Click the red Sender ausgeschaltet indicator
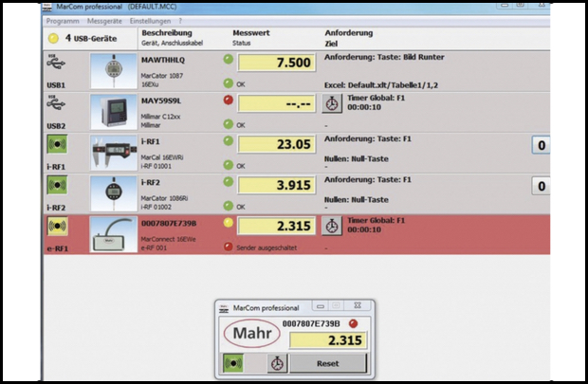This screenshot has width=588, height=384. [229, 247]
